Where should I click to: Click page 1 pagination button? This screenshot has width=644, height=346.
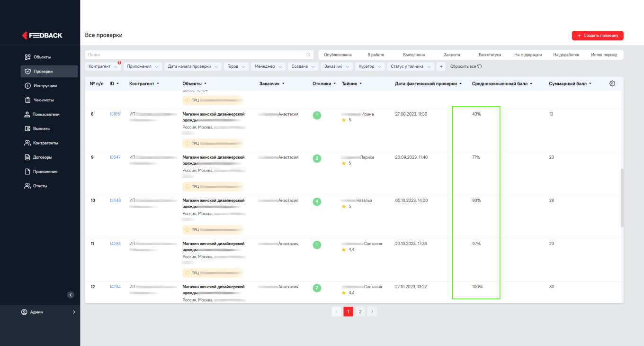point(348,311)
